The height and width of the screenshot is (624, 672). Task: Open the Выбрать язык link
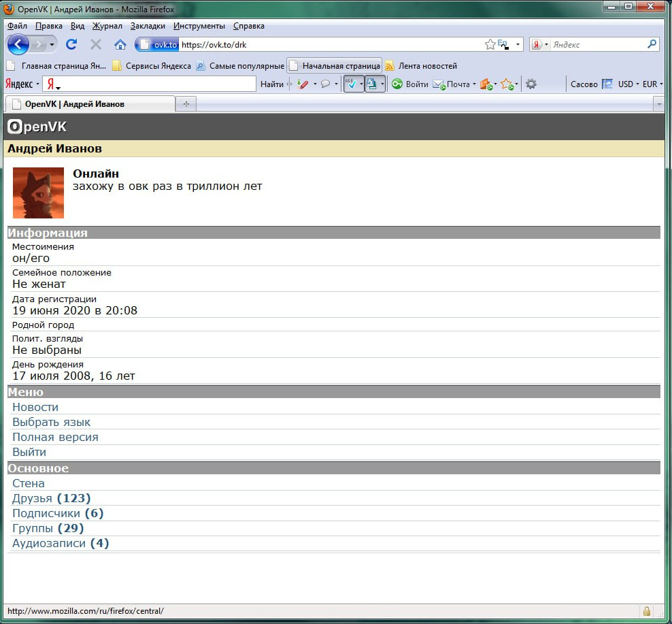point(52,422)
